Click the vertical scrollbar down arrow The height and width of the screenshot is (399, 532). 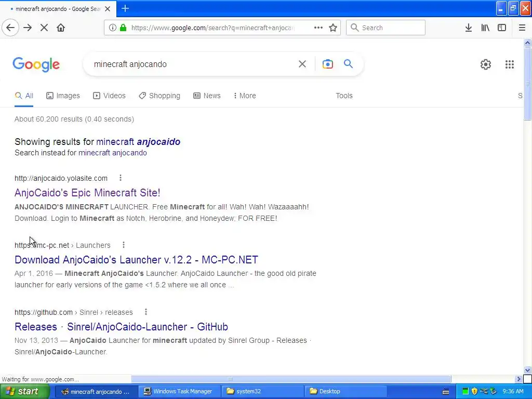527,370
